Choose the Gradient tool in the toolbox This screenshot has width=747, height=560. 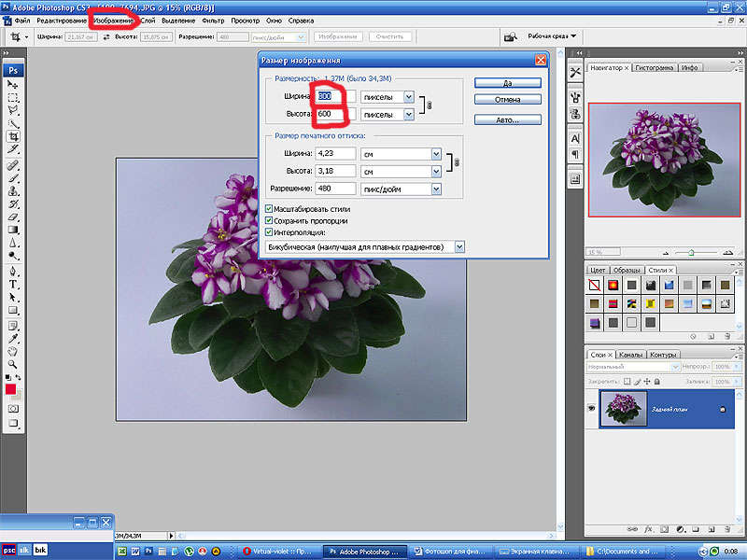click(x=14, y=229)
